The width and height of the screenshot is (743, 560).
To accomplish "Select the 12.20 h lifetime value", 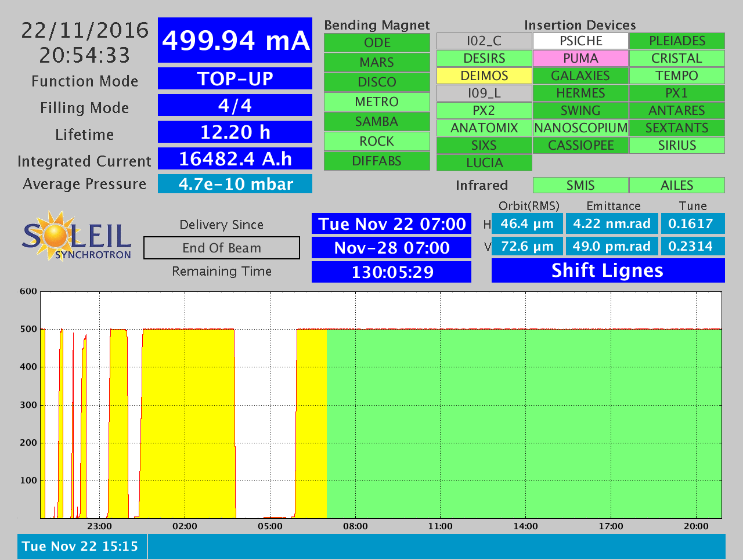I will [235, 132].
